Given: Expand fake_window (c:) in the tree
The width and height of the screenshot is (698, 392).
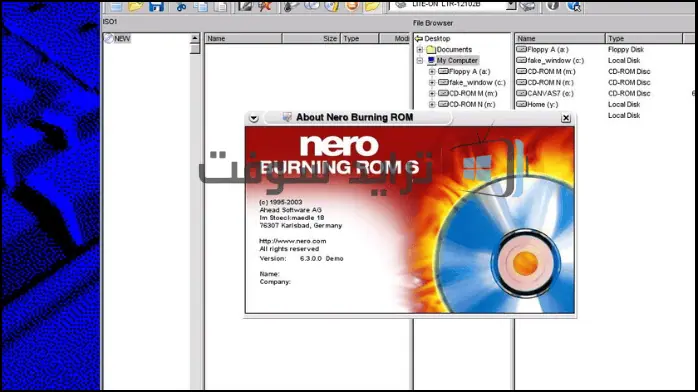Looking at the screenshot, I should coord(432,82).
